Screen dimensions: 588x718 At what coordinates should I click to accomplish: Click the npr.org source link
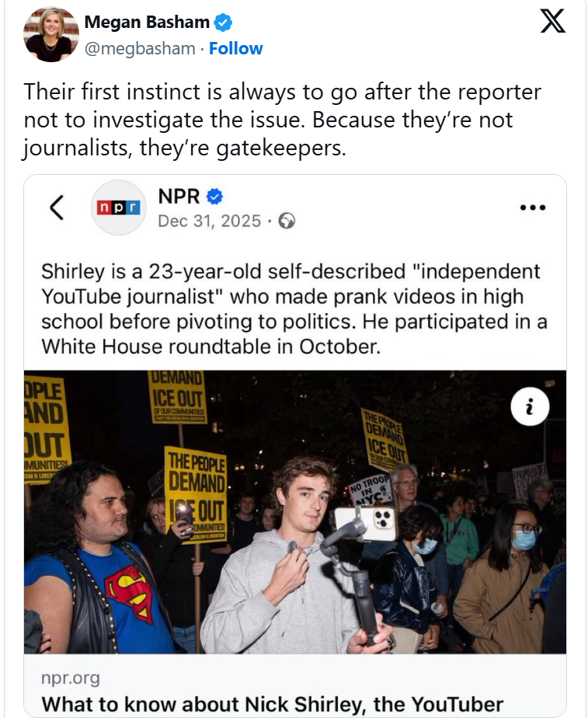coord(70,678)
